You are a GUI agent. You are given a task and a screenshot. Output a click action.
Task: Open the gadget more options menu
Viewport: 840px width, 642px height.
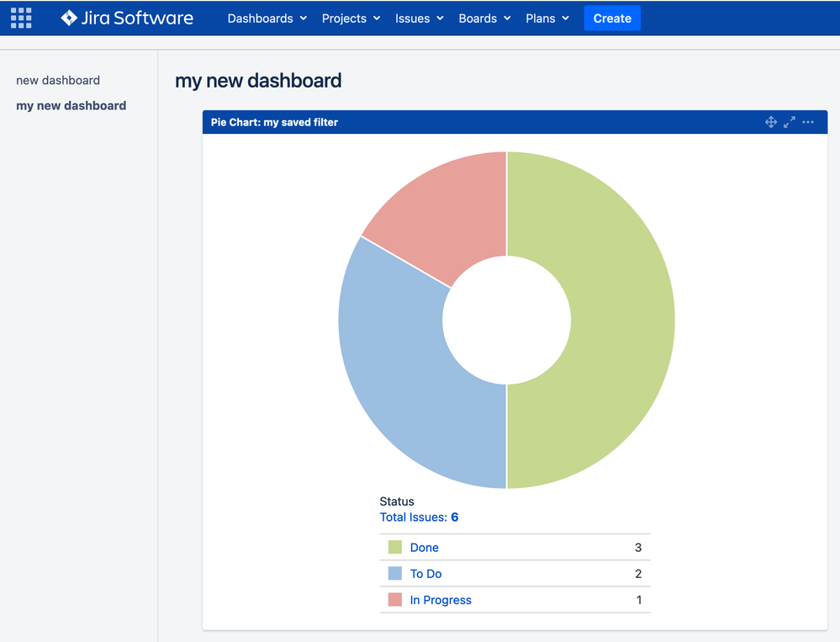pos(808,122)
